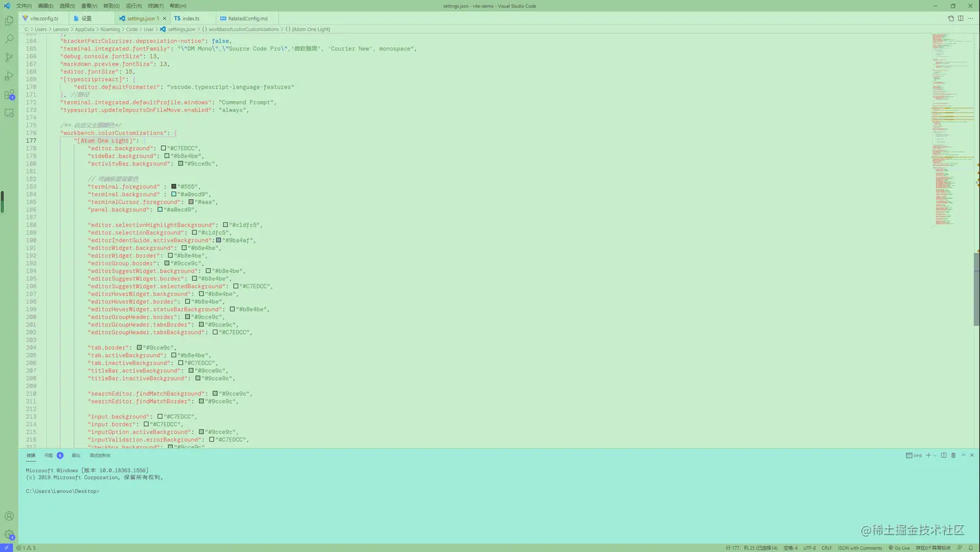Split the terminal pane
Screen dimensions: 980x552
coord(944,455)
